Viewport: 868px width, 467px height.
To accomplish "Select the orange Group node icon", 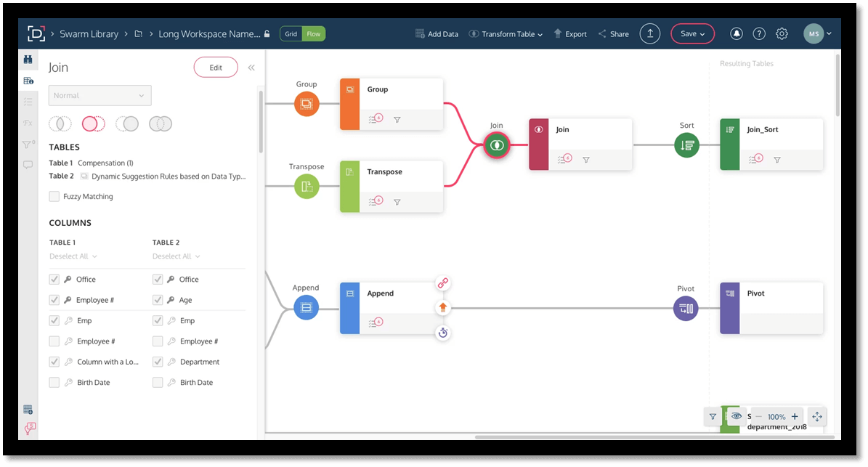I will pos(307,104).
